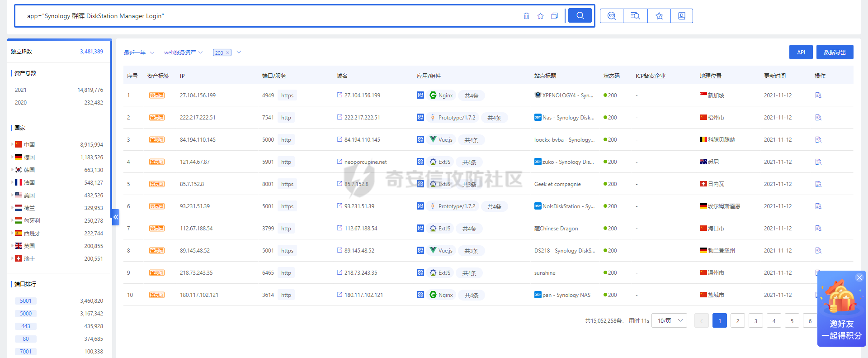The height and width of the screenshot is (358, 868).
Task: Click the API button
Action: click(x=801, y=52)
